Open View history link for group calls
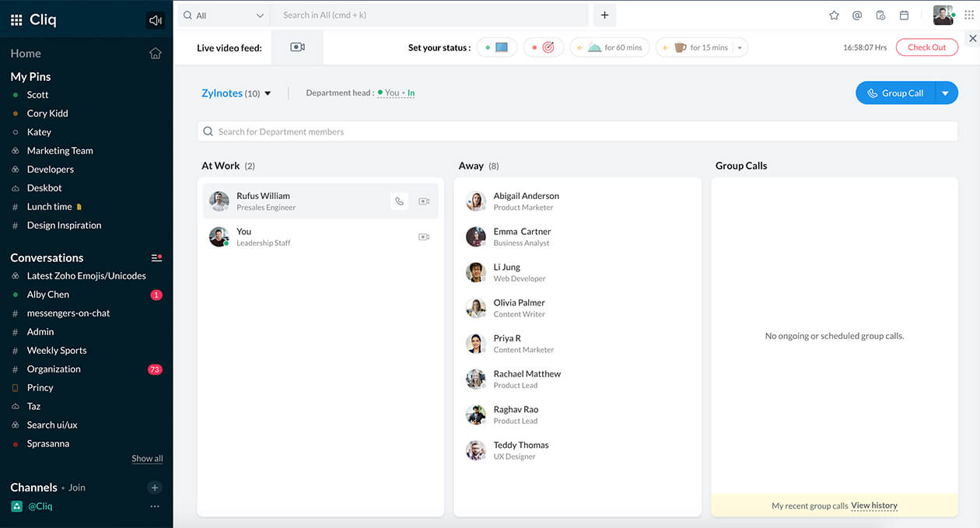The width and height of the screenshot is (980, 528). coord(874,505)
